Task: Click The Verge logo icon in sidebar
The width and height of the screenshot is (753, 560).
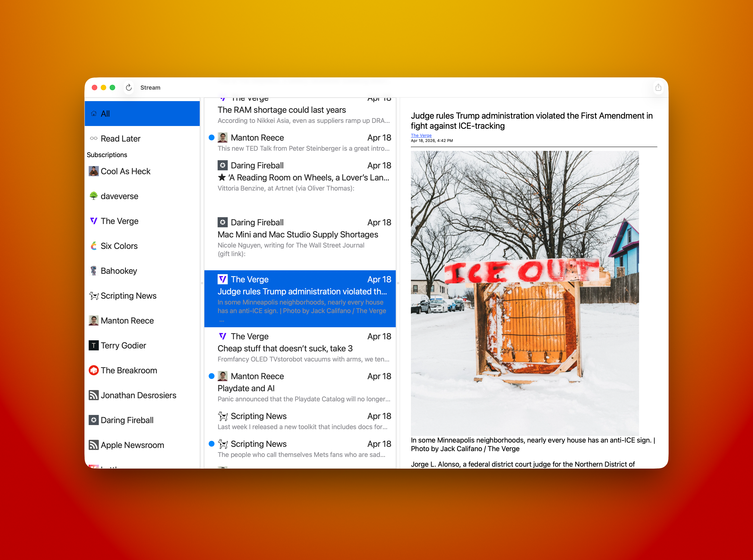Action: pos(94,221)
